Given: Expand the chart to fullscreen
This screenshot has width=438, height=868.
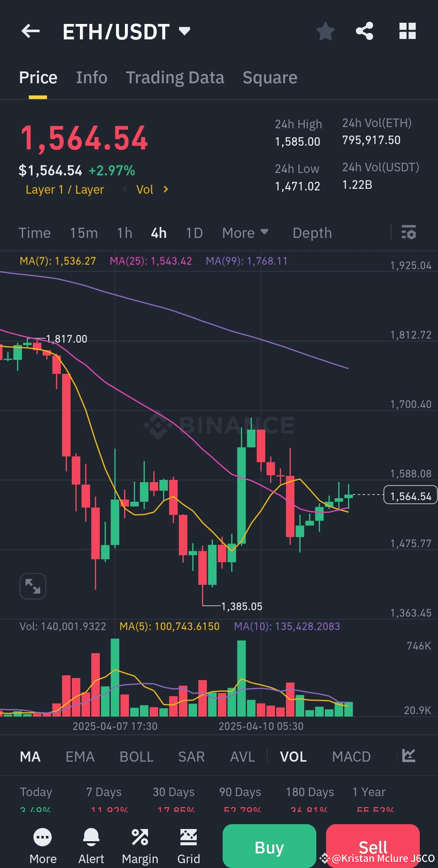Looking at the screenshot, I should tap(32, 586).
